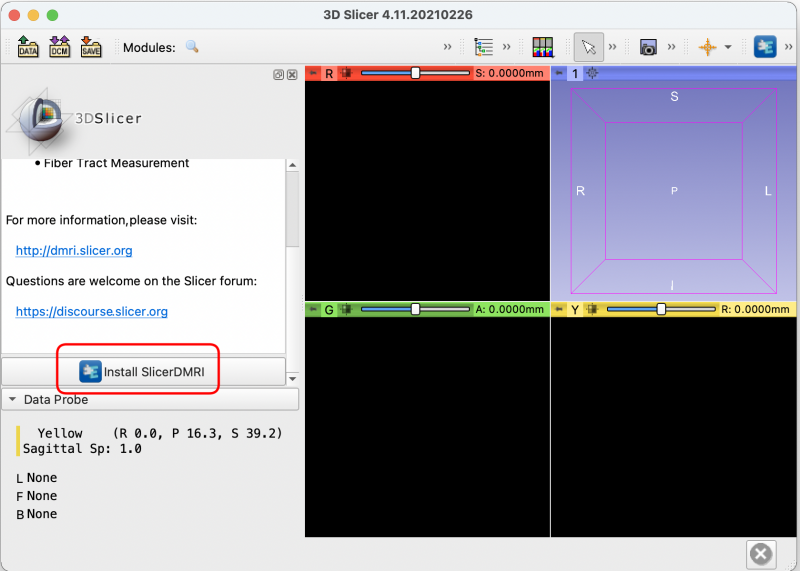This screenshot has height=571, width=800.
Task: Expand hidden items after pointer tool
Action: point(612,47)
